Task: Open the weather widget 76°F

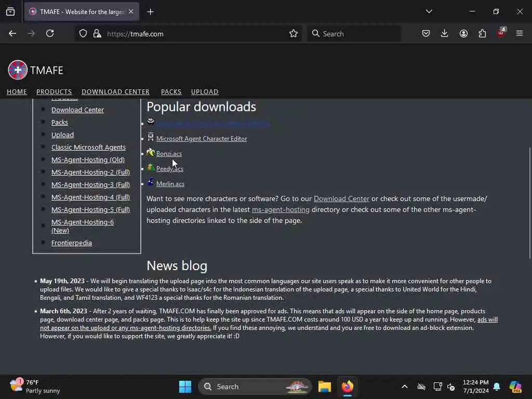Action: pyautogui.click(x=35, y=387)
